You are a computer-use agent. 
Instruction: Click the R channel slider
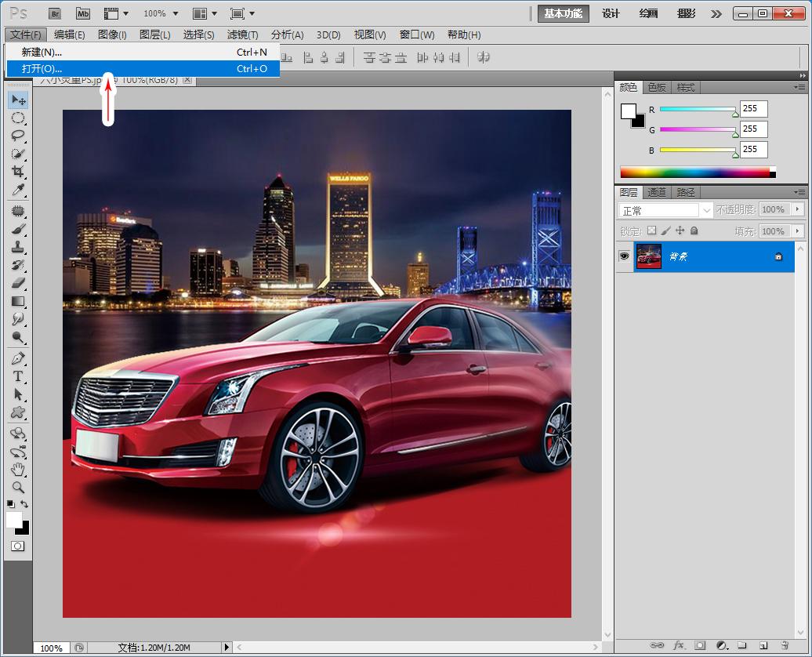tap(698, 109)
